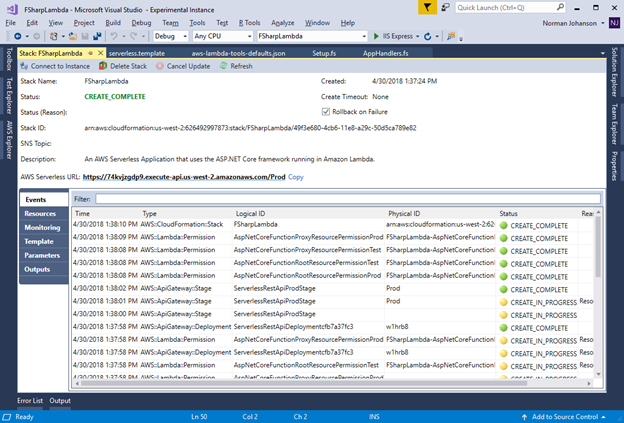This screenshot has height=423, width=624.
Task: Click the yellow notifications filter flag icon
Action: pos(427,7)
